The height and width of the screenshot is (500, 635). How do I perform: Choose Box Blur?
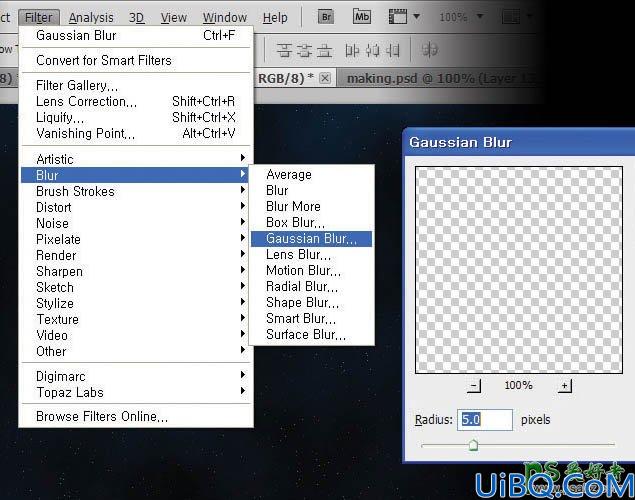pos(311,223)
